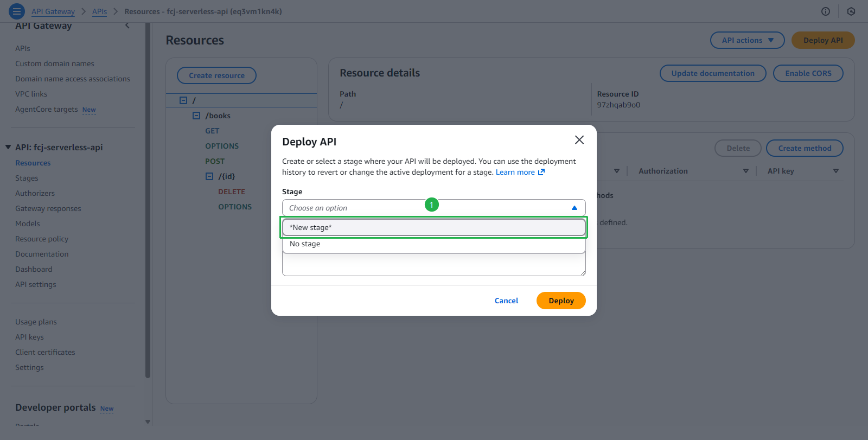This screenshot has width=868, height=440.
Task: Select OPTIONS method under /{id}
Action: (235, 207)
